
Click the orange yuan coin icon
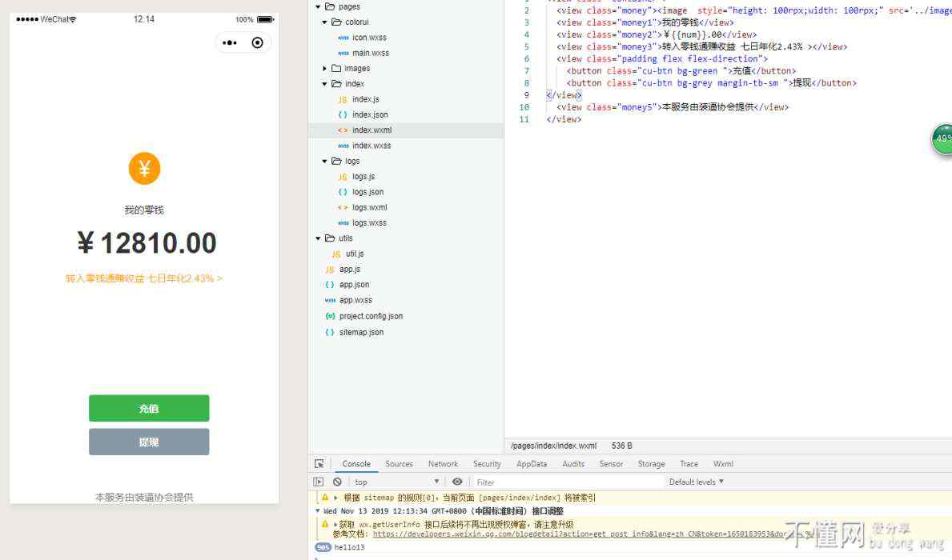145,169
